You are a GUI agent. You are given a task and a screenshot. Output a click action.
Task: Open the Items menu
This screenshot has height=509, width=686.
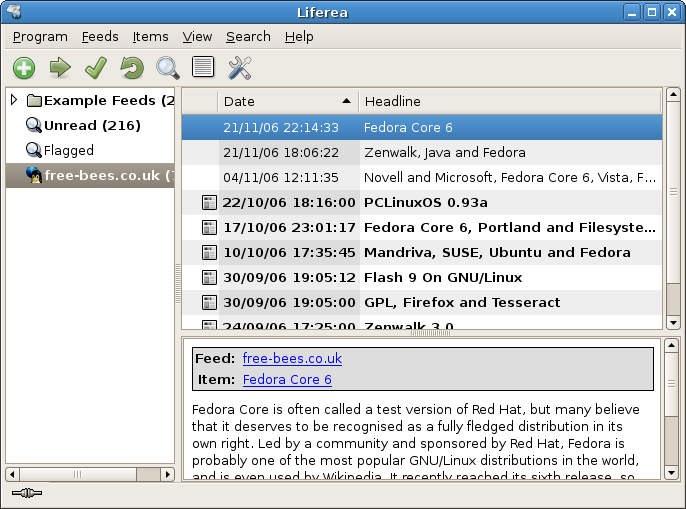point(150,37)
